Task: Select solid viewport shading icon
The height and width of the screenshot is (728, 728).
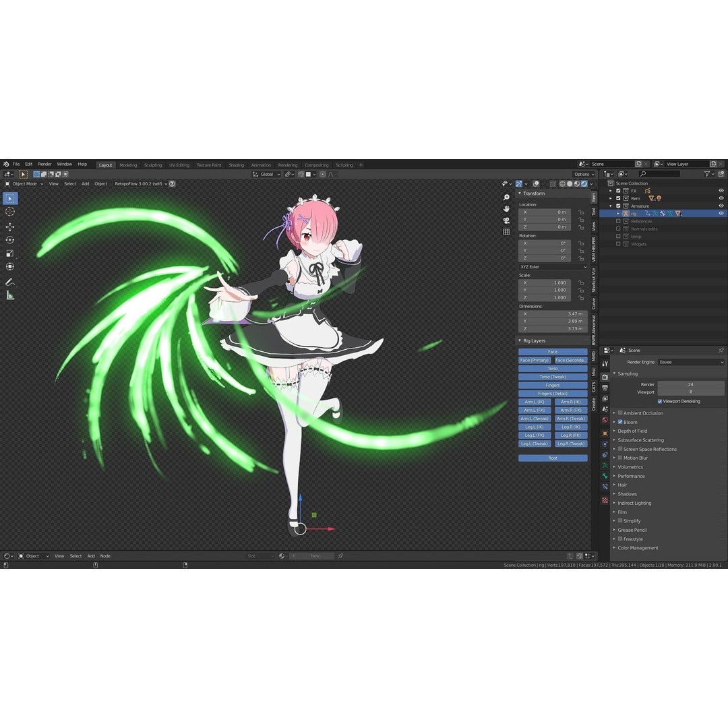Action: [570, 184]
